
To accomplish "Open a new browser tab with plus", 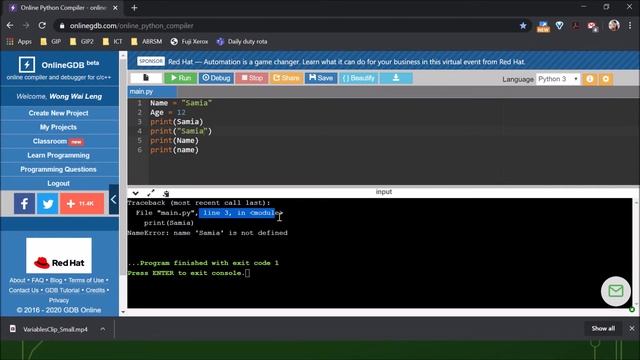I will pos(134,8).
